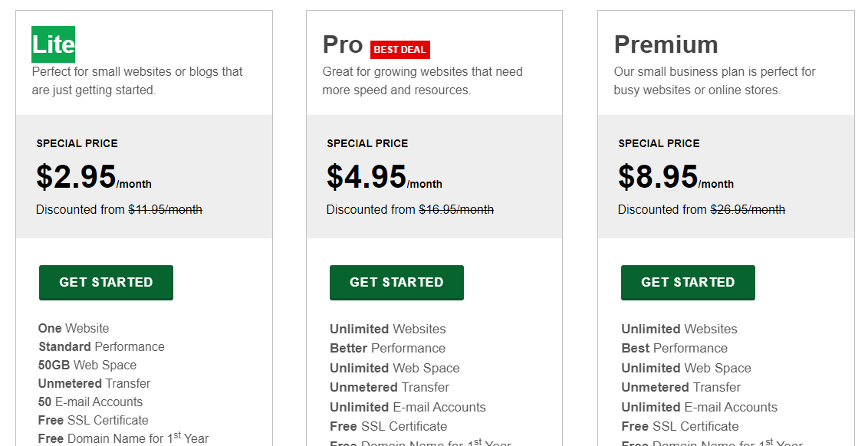Click the $8.95/month price
The width and height of the screenshot is (868, 446).
676,177
